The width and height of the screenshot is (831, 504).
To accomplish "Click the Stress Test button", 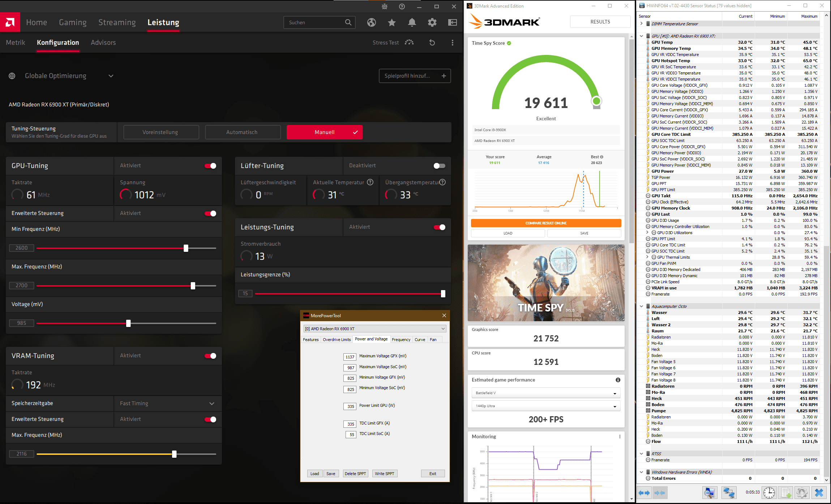I will [x=393, y=43].
